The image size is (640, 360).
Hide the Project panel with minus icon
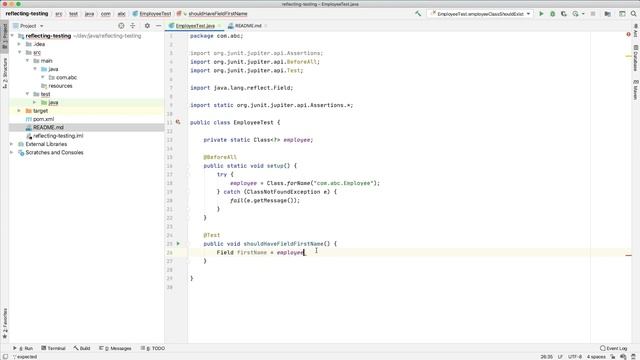(x=158, y=26)
